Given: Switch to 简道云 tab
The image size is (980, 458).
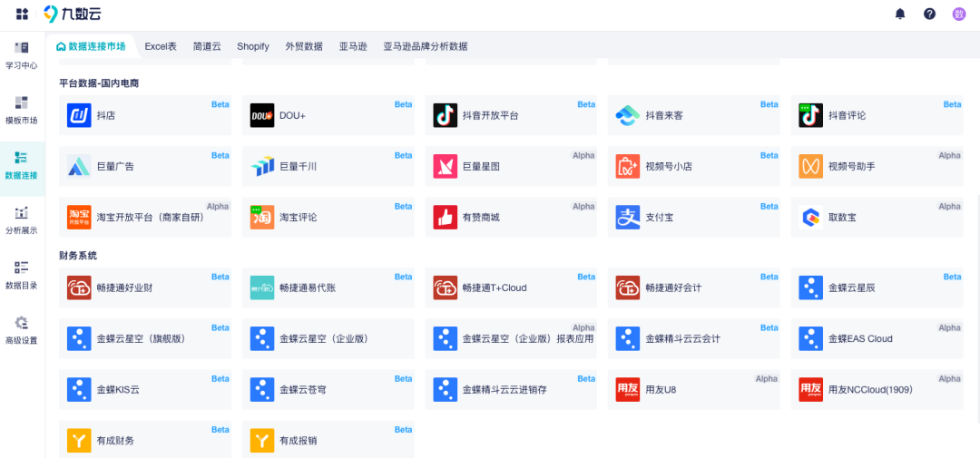Looking at the screenshot, I should click(x=207, y=46).
